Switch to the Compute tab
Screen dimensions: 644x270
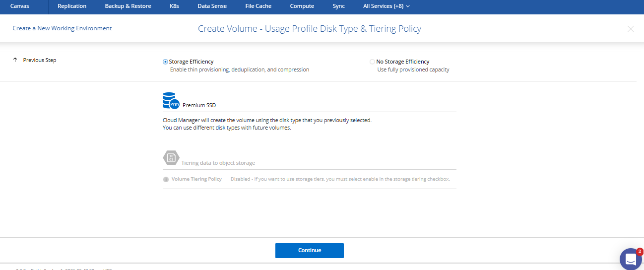pos(302,6)
